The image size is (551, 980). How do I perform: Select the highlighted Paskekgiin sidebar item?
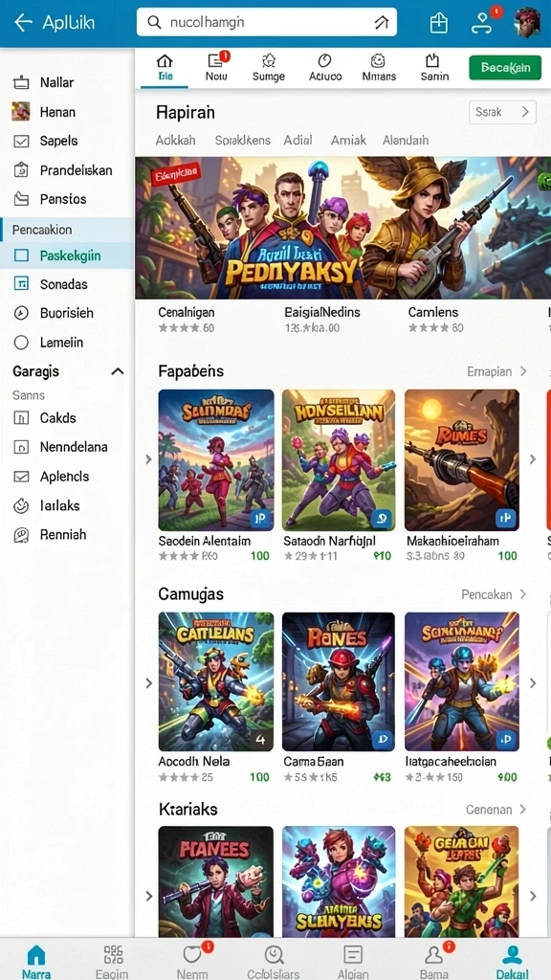coord(67,256)
